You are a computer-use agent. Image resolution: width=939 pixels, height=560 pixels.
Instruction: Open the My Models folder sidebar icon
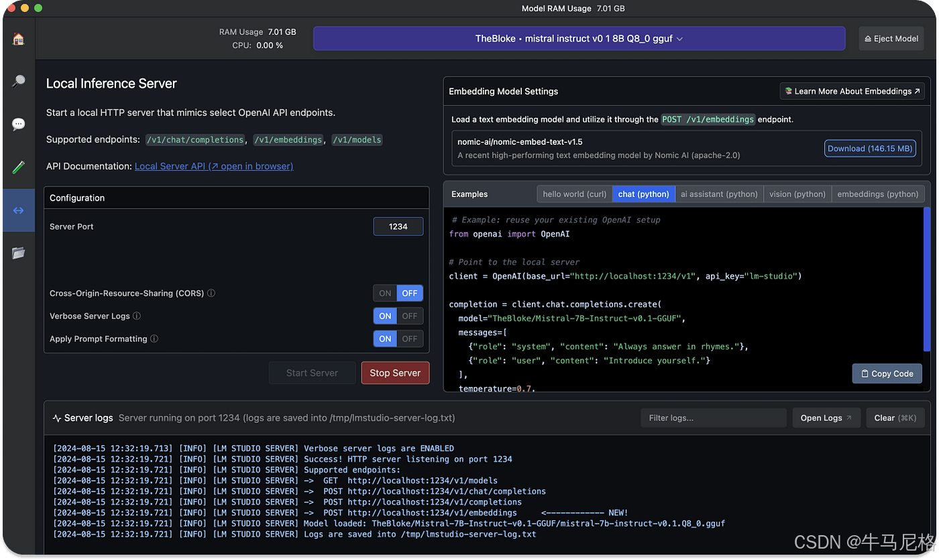tap(19, 253)
